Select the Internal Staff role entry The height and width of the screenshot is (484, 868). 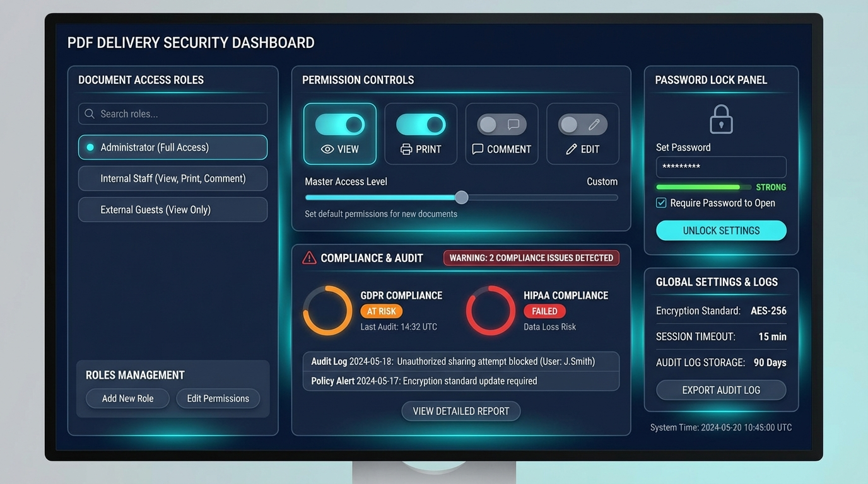pos(172,178)
